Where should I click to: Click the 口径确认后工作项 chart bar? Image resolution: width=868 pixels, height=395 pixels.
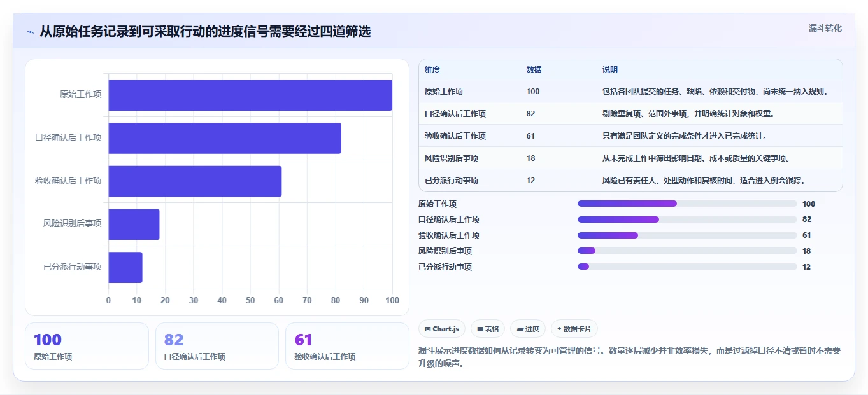225,138
